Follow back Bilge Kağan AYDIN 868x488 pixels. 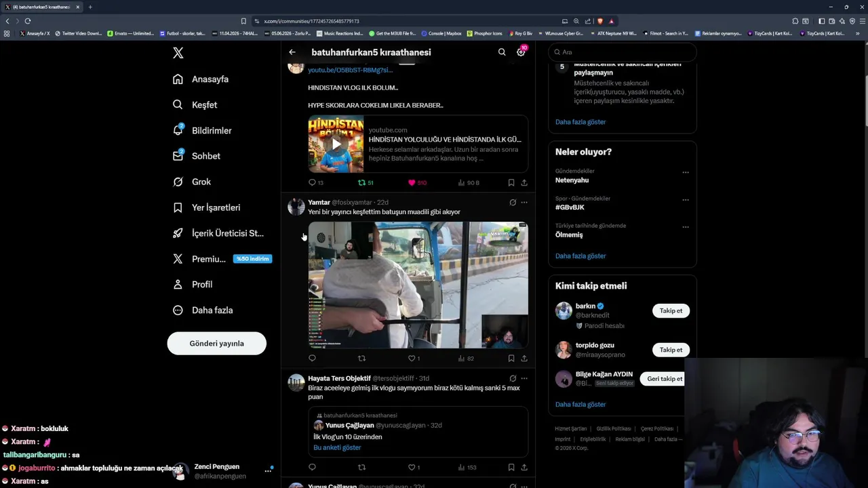point(664,379)
